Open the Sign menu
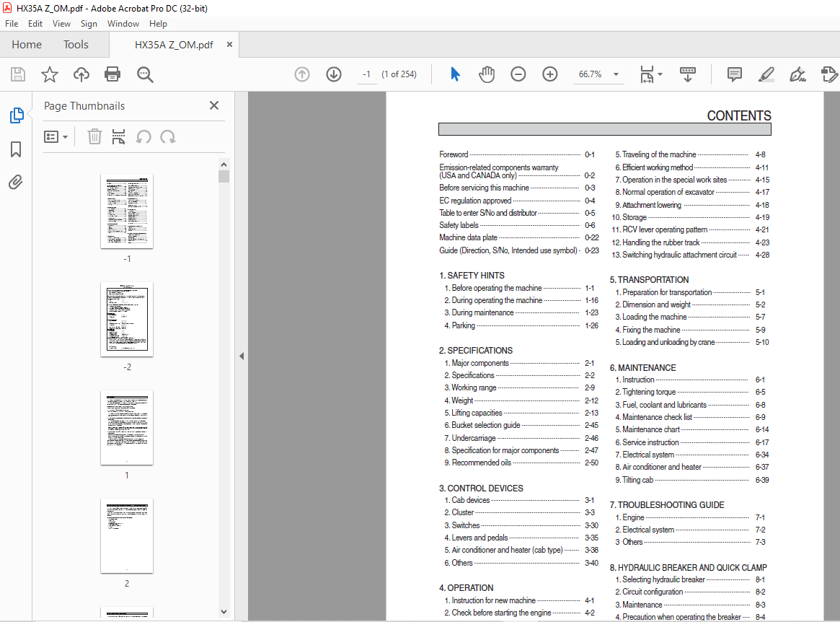The height and width of the screenshot is (622, 840). tap(89, 24)
